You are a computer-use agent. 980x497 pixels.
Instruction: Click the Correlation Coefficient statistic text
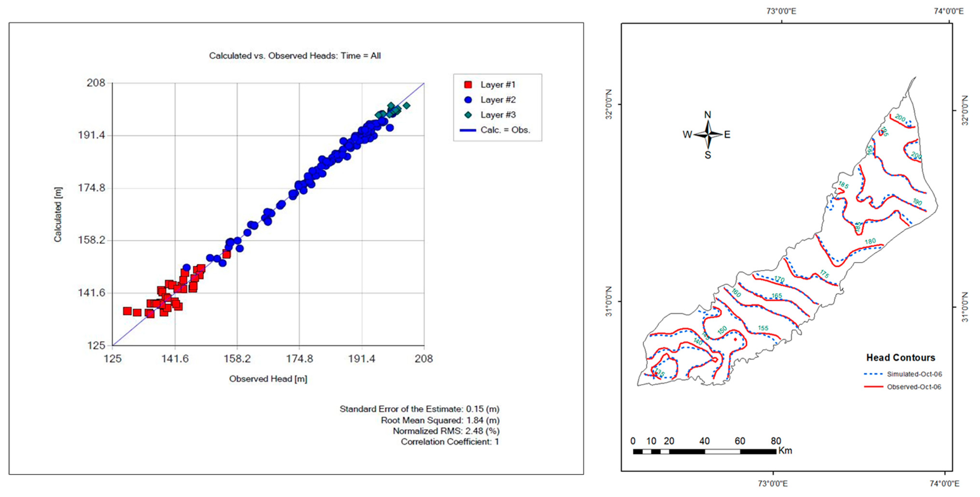pyautogui.click(x=450, y=442)
